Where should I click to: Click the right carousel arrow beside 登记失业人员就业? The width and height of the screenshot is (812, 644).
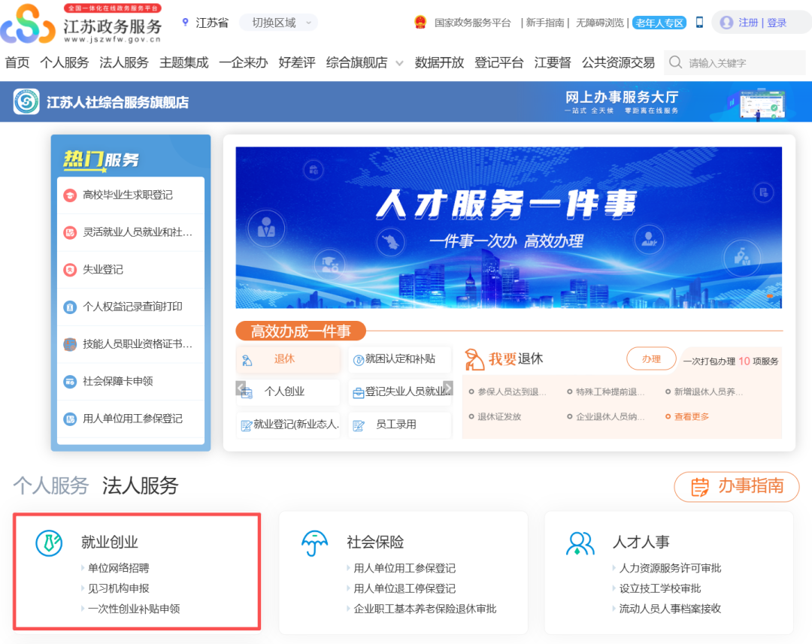[x=449, y=387]
